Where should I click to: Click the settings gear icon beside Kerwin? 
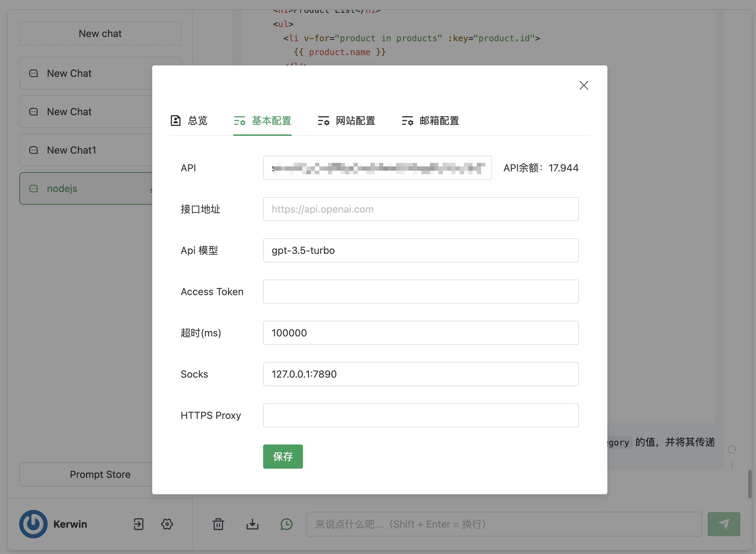pos(167,524)
